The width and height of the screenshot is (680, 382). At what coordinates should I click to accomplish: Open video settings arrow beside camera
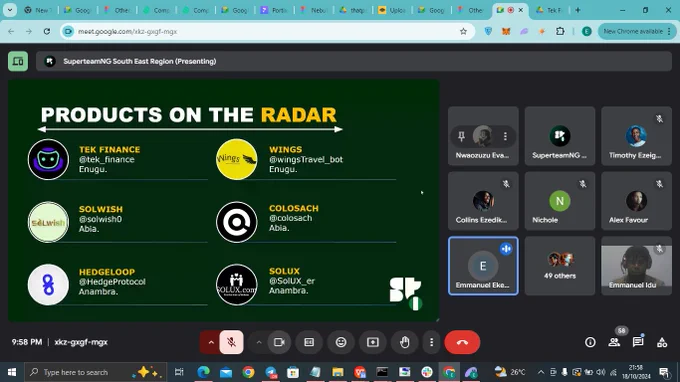[x=258, y=342]
